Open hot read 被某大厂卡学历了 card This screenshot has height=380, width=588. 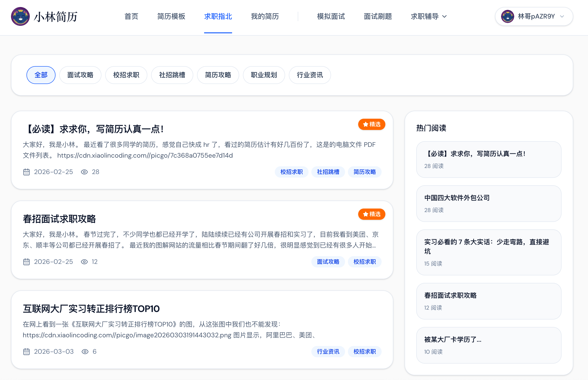(x=453, y=339)
